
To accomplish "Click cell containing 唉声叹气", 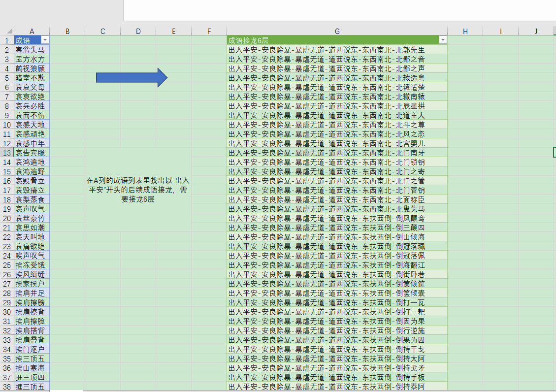I will pyautogui.click(x=32, y=256).
